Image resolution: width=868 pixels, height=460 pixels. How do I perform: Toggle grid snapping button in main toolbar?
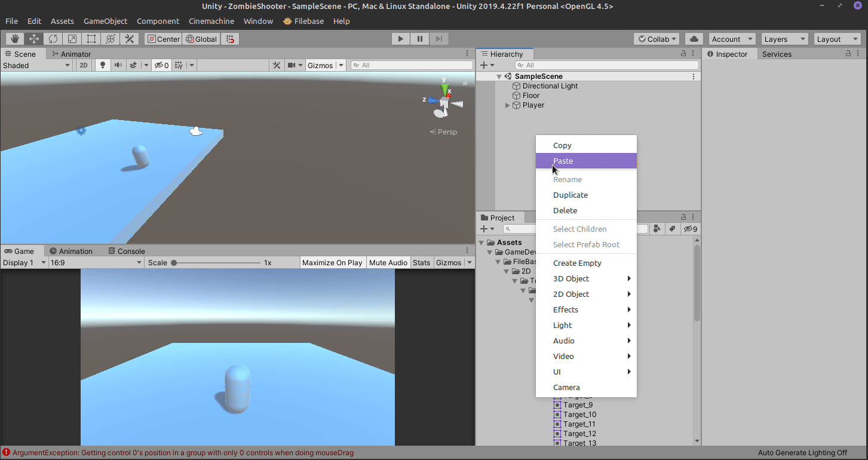pyautogui.click(x=230, y=39)
